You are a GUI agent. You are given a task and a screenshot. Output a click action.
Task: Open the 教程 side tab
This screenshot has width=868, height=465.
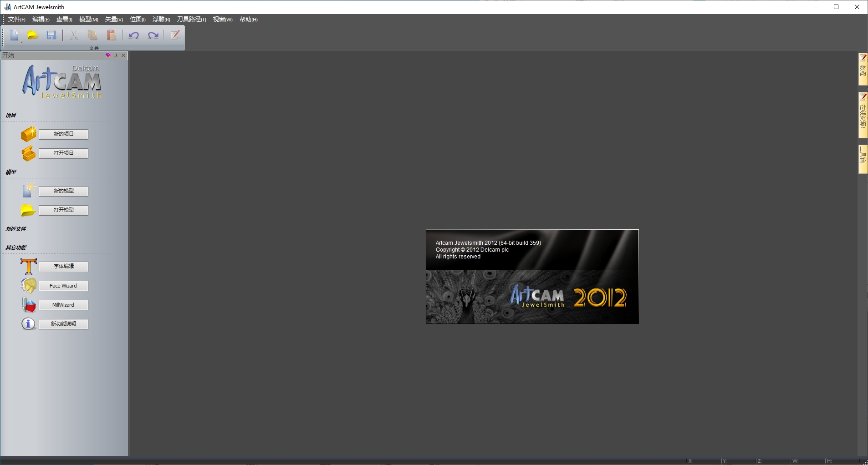(863, 69)
